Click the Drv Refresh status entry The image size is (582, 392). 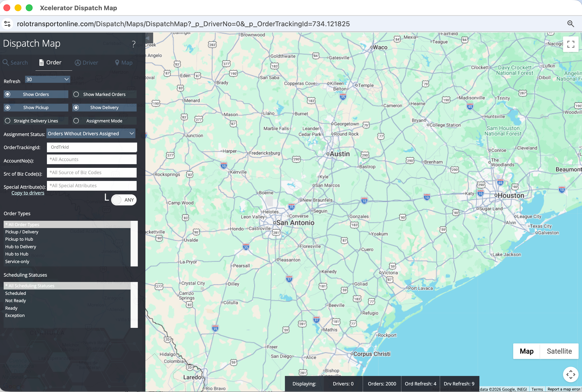coord(459,383)
